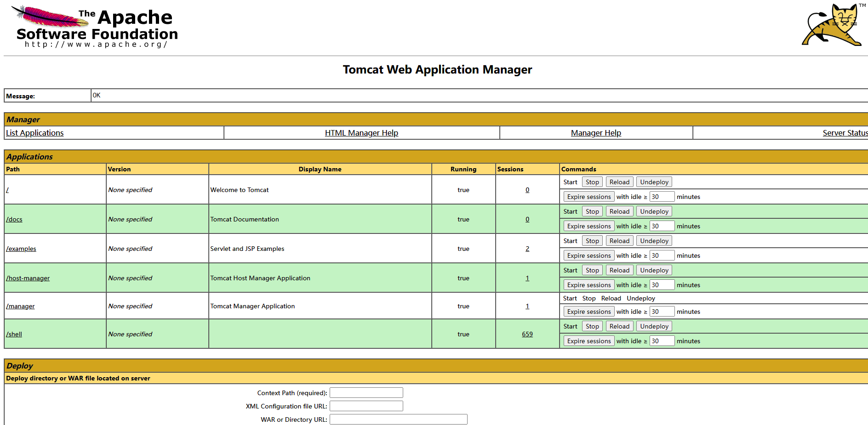This screenshot has width=868, height=425.
Task: Click 'Servlet and JSP Examples' display name
Action: tap(247, 249)
